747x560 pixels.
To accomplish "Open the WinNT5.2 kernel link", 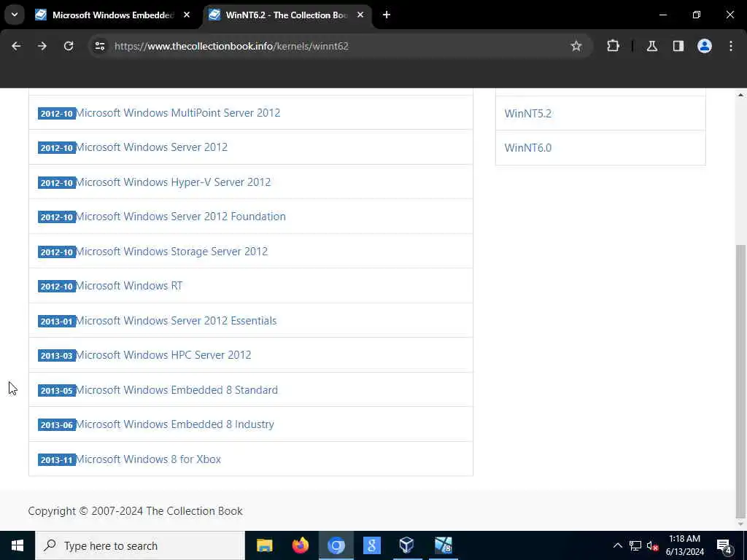I will click(528, 113).
